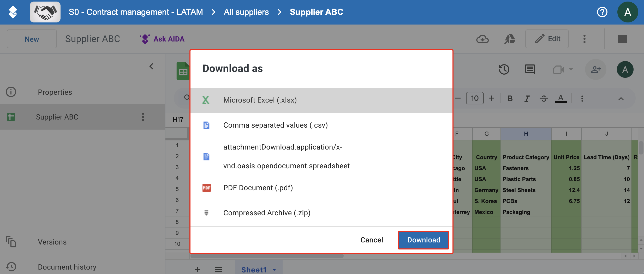Image resolution: width=644 pixels, height=274 pixels.
Task: Collapse the left sidebar using its chevron
Action: pos(151,66)
